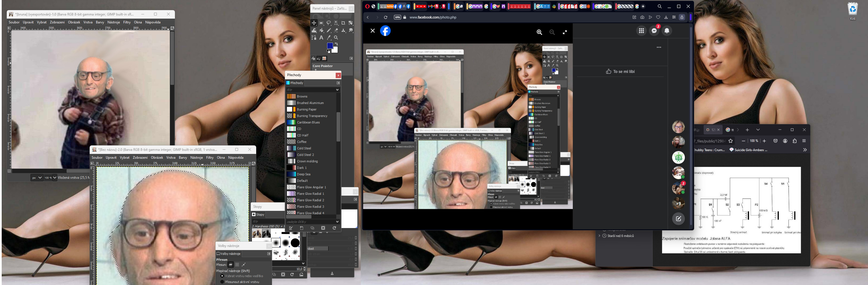Open Facebook apps grid menu
This screenshot has height=285, width=868.
[x=641, y=31]
